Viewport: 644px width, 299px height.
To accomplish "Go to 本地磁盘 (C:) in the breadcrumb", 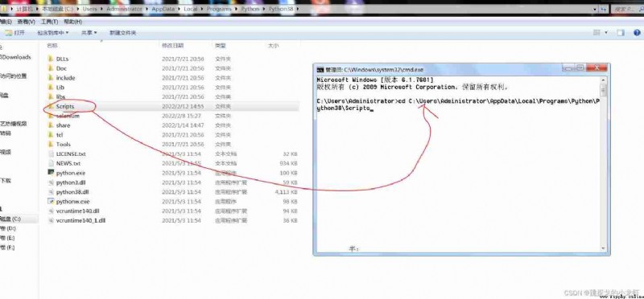I will (x=57, y=9).
